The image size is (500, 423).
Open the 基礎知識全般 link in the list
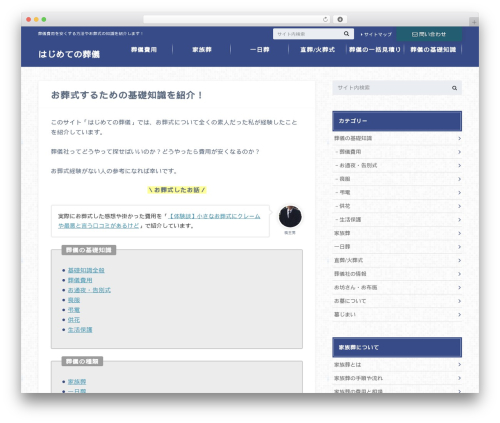[86, 270]
